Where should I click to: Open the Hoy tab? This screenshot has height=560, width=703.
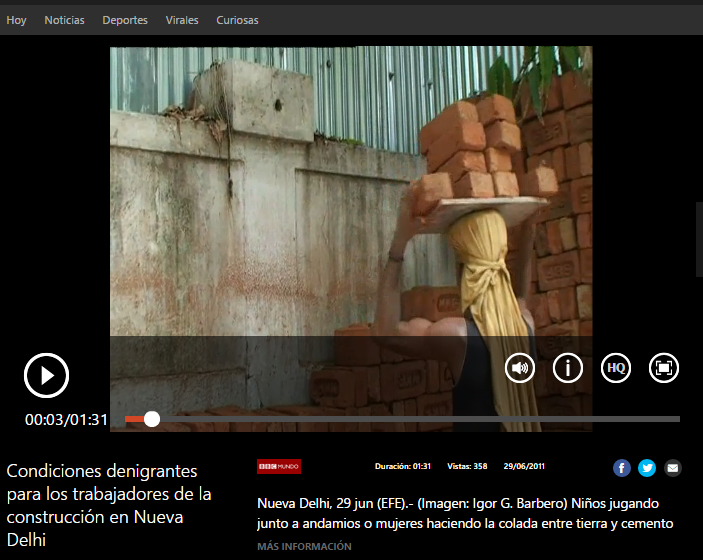[16, 20]
